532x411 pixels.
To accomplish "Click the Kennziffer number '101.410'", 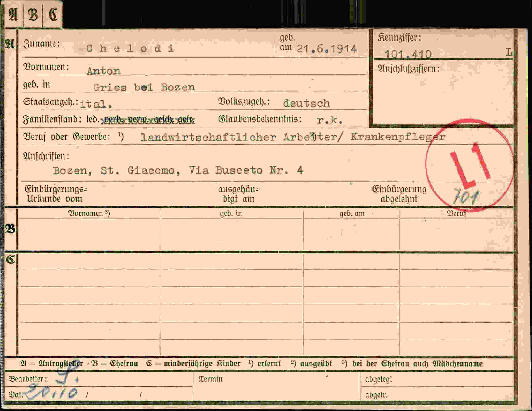I will tap(408, 54).
